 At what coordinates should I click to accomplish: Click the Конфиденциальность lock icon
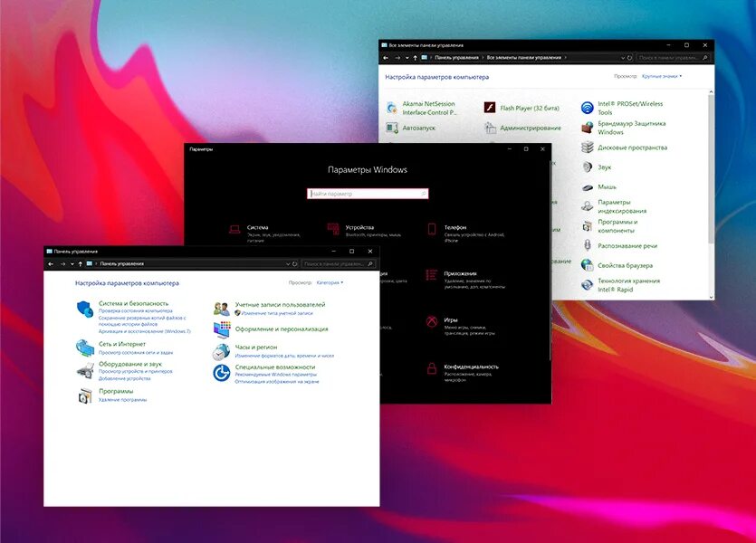pyautogui.click(x=432, y=368)
